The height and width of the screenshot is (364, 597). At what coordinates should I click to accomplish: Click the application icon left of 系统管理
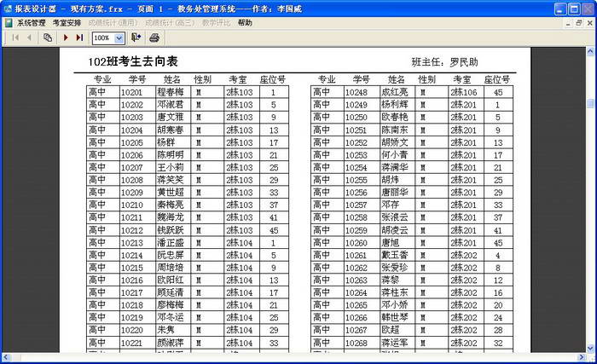click(9, 23)
